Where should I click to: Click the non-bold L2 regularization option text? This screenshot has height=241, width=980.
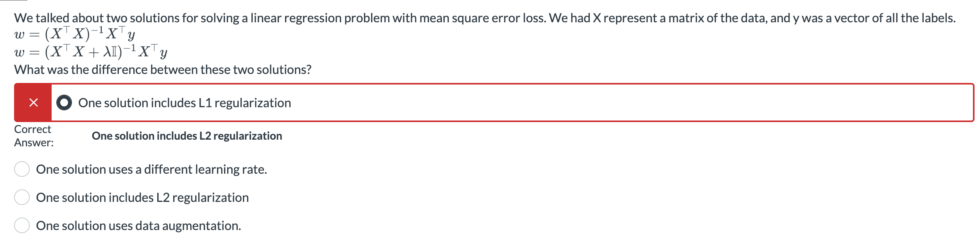[142, 198]
